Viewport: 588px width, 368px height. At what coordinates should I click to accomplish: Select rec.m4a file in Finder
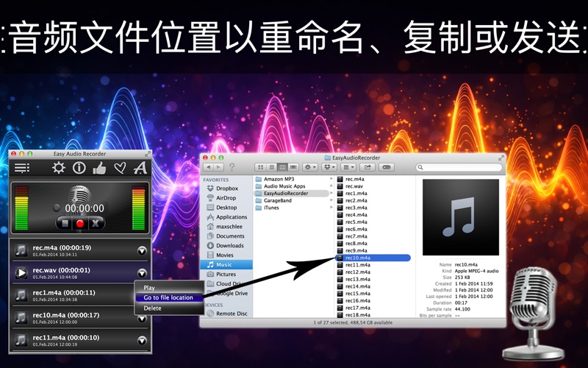[354, 179]
